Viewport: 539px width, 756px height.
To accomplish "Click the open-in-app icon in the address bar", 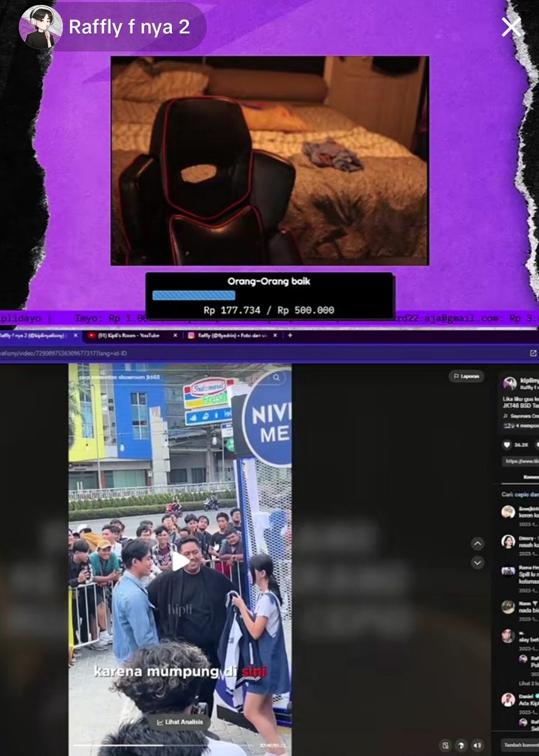I will [x=533, y=353].
